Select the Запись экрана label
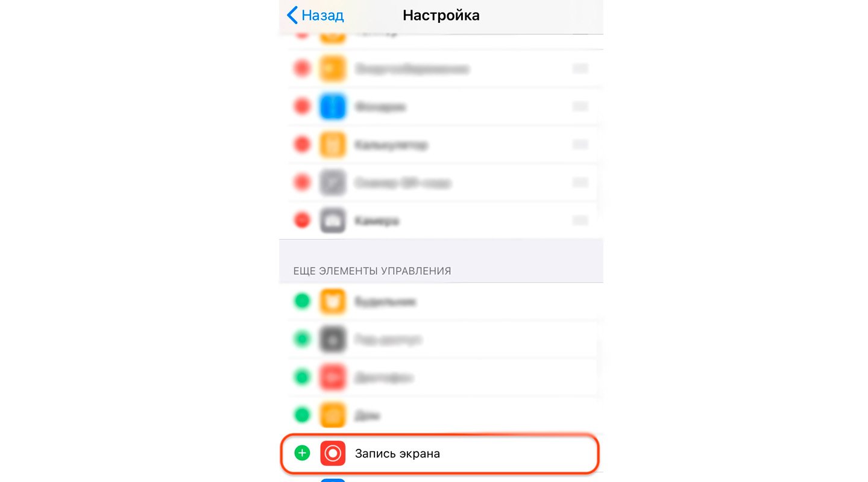 [x=397, y=454]
